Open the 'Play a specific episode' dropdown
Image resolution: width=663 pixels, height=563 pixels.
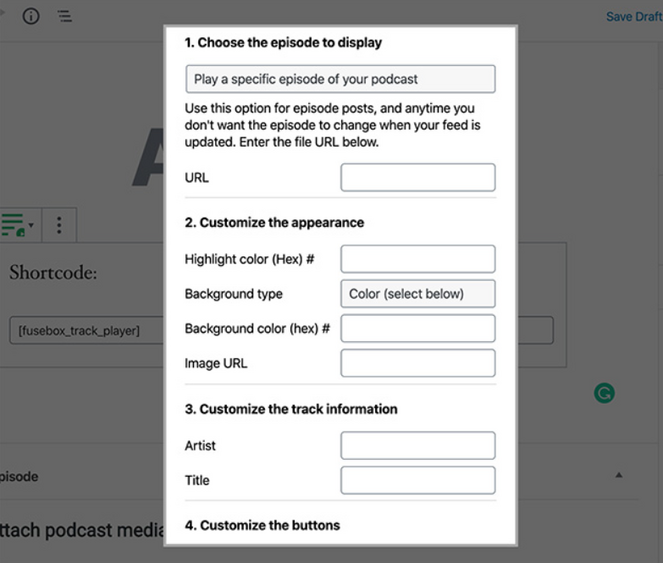click(x=340, y=79)
